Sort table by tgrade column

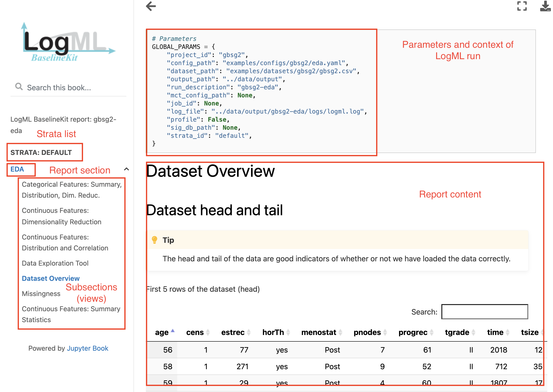tap(460, 332)
